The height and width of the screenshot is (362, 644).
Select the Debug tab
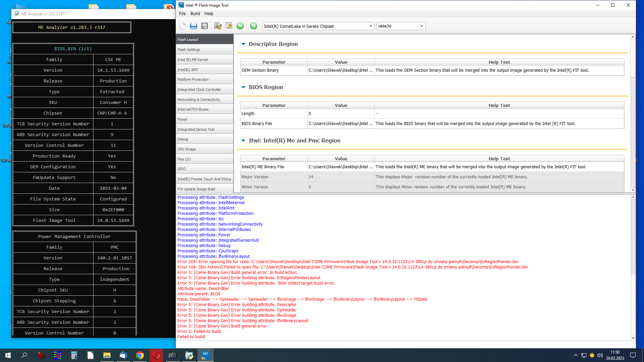click(205, 139)
